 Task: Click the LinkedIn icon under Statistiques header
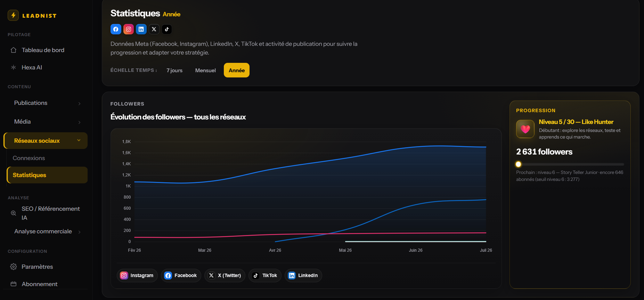141,29
